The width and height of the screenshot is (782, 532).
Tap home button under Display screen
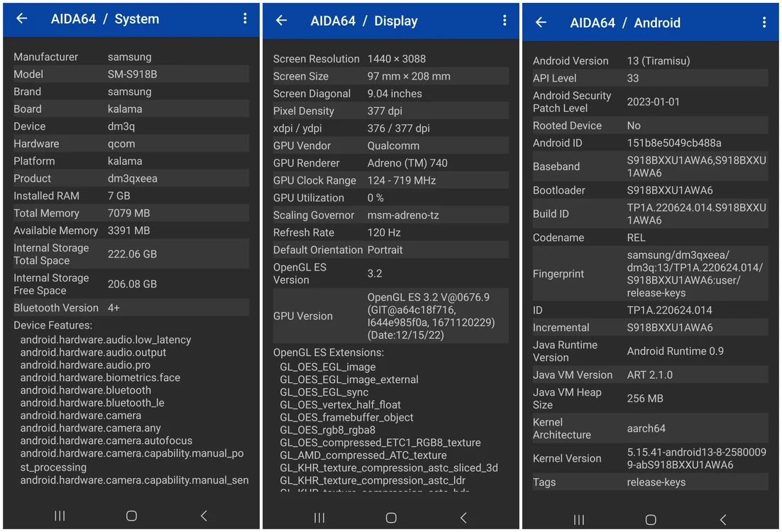point(391,518)
